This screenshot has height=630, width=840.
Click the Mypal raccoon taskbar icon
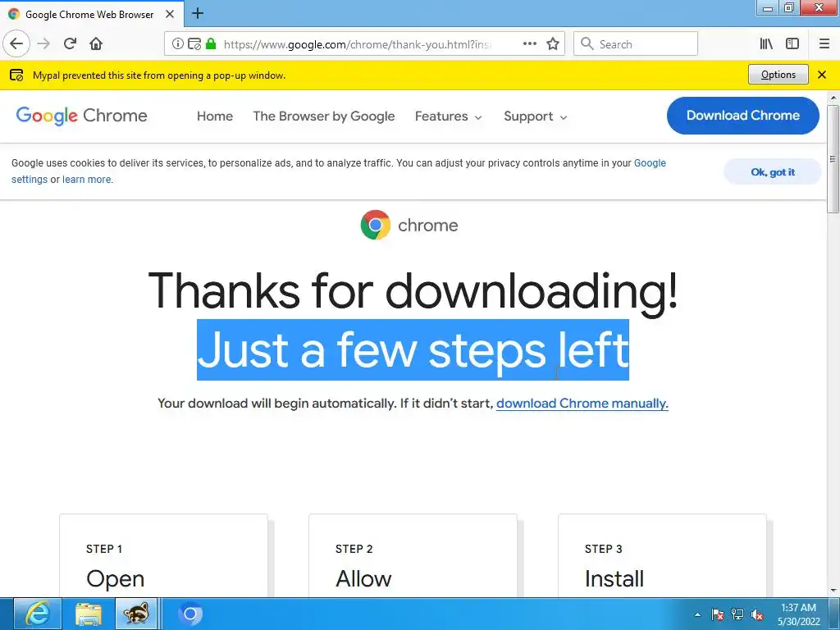137,614
